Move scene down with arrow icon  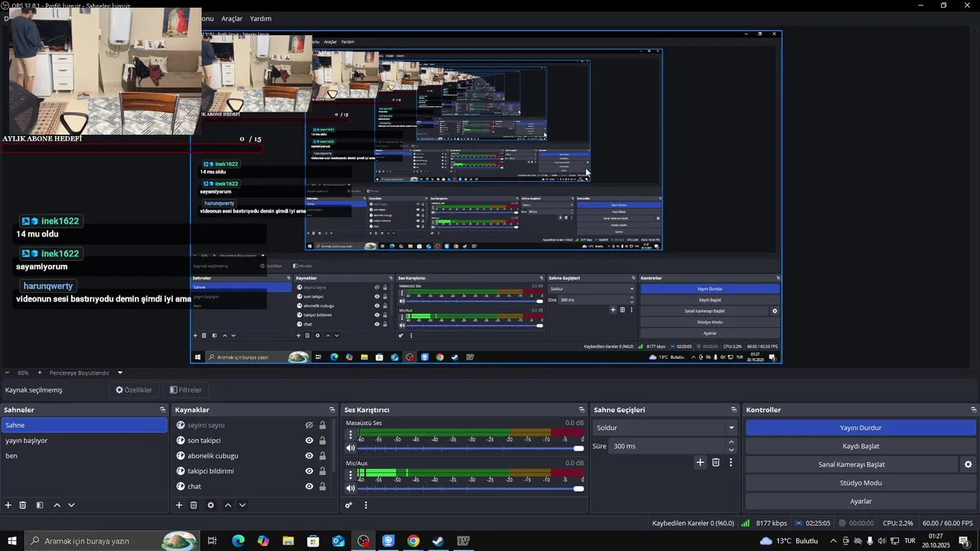pyautogui.click(x=71, y=505)
